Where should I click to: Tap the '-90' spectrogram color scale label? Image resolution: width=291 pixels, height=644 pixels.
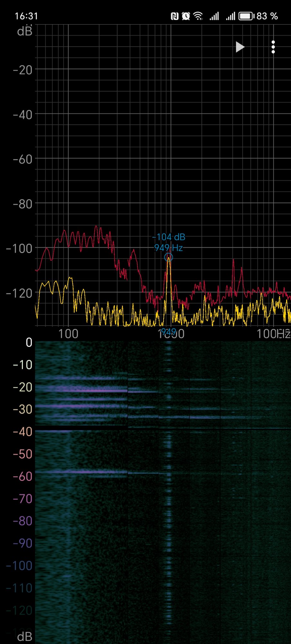tap(23, 544)
